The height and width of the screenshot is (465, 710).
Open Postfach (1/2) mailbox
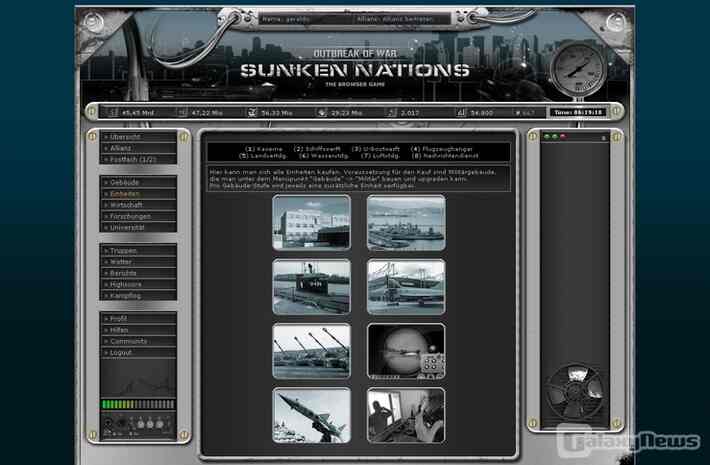tap(138, 159)
